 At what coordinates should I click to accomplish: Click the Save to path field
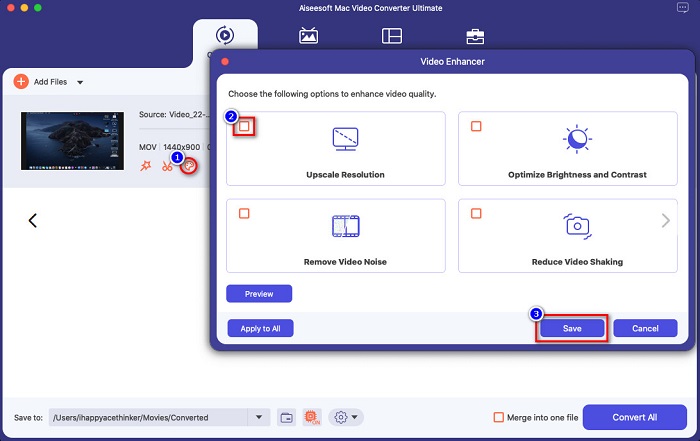coord(148,418)
